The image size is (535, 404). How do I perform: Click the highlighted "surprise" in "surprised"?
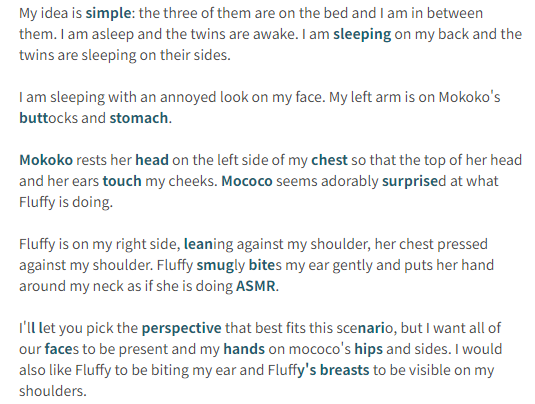[x=410, y=182]
